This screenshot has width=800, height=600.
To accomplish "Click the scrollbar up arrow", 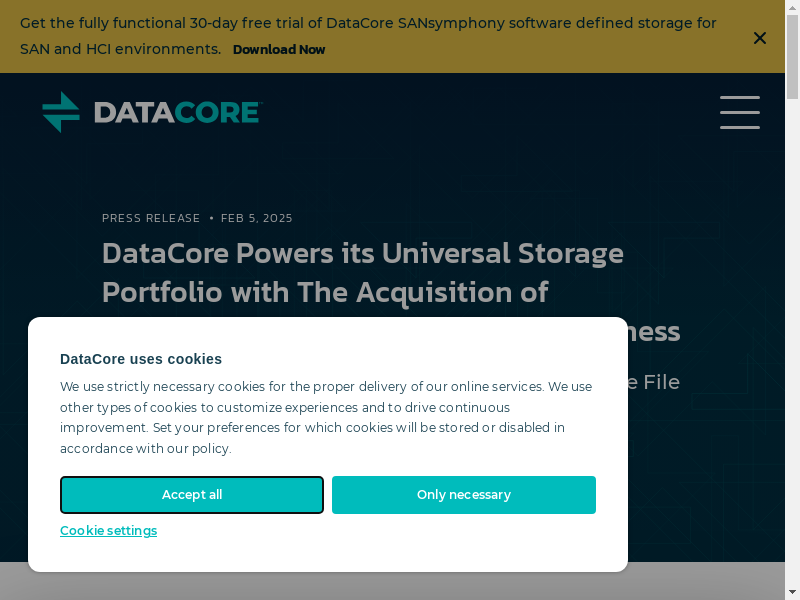I will point(792,7).
